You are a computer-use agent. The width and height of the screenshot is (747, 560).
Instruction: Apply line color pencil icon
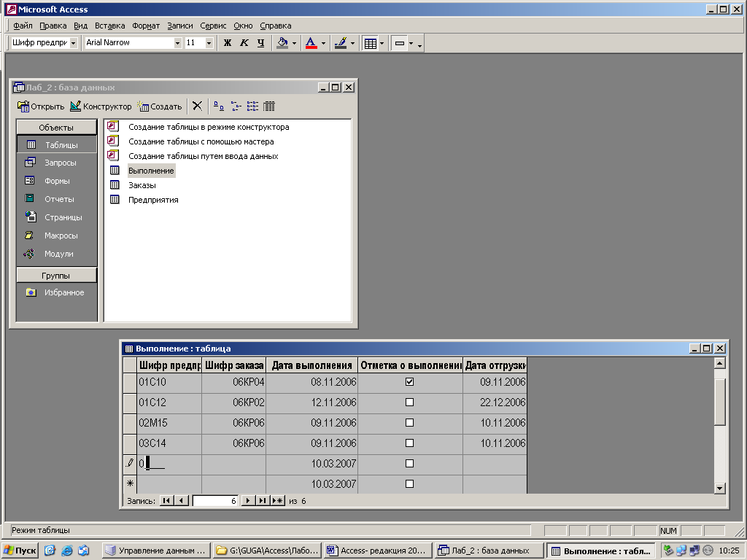(x=341, y=43)
